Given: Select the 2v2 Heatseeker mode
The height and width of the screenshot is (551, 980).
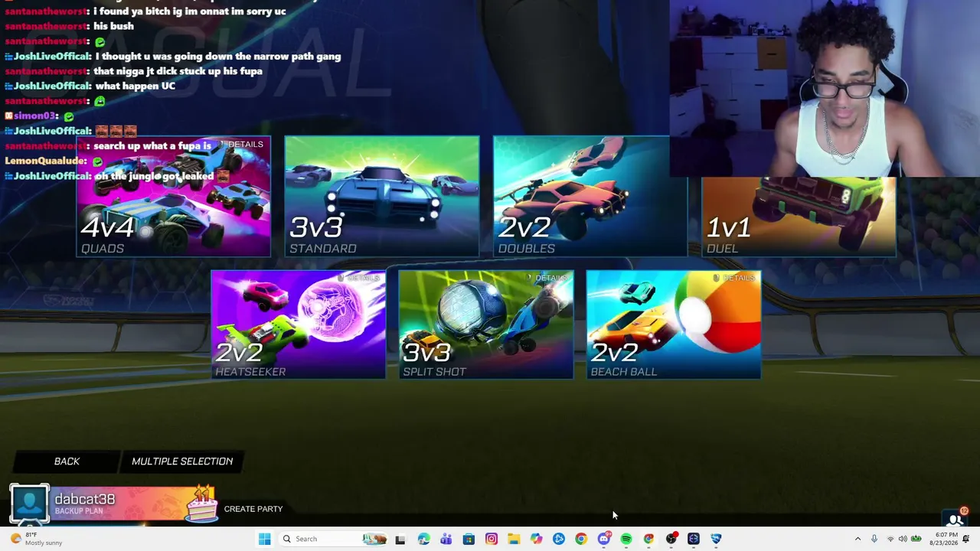Looking at the screenshot, I should [x=299, y=324].
